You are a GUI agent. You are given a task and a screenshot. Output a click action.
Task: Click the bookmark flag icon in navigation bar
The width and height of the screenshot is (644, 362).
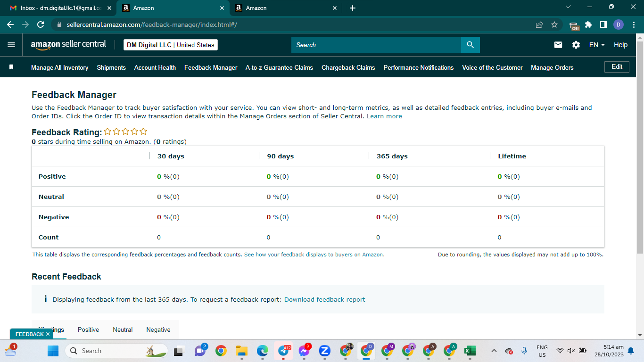11,67
